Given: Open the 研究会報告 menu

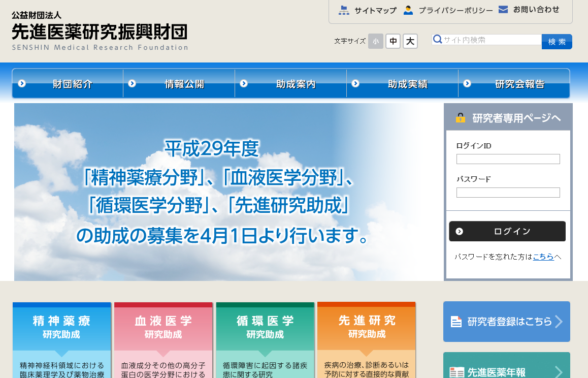Looking at the screenshot, I should [x=514, y=83].
